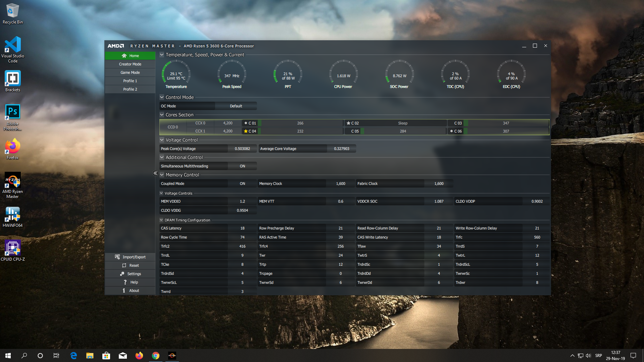Open CPUID CPU-Z desktop shortcut
This screenshot has width=644, height=362.
13,250
